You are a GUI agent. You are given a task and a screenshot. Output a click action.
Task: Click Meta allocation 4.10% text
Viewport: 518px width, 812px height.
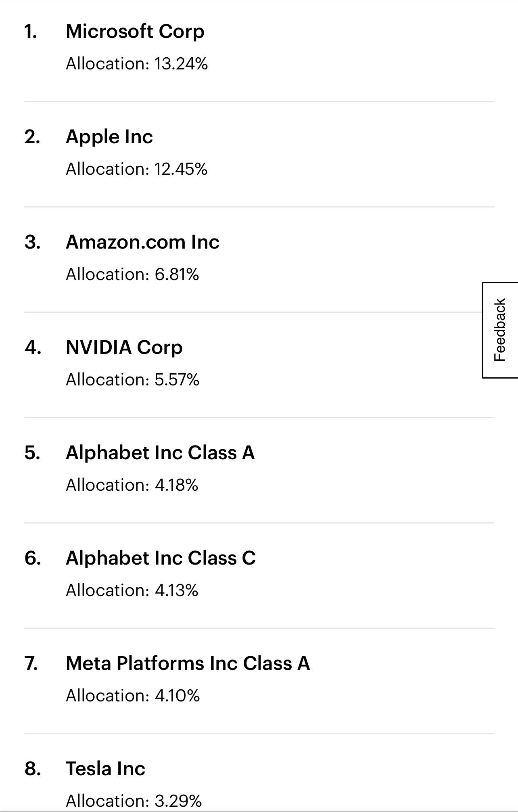133,696
